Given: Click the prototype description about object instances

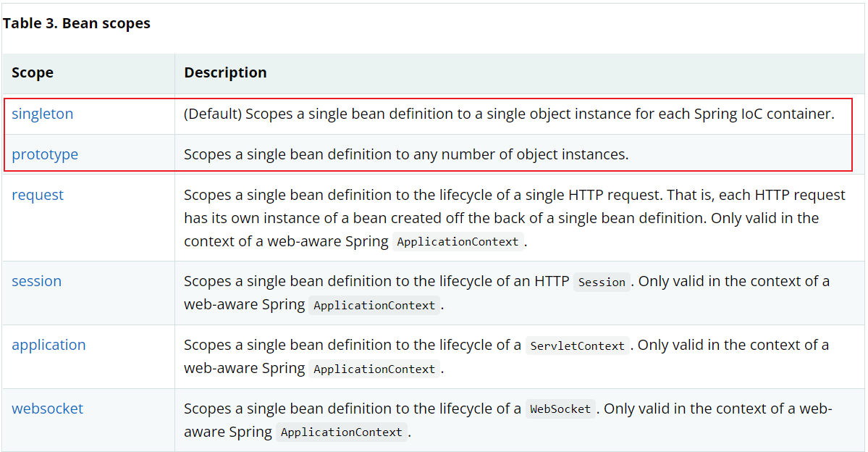Looking at the screenshot, I should (x=406, y=154).
